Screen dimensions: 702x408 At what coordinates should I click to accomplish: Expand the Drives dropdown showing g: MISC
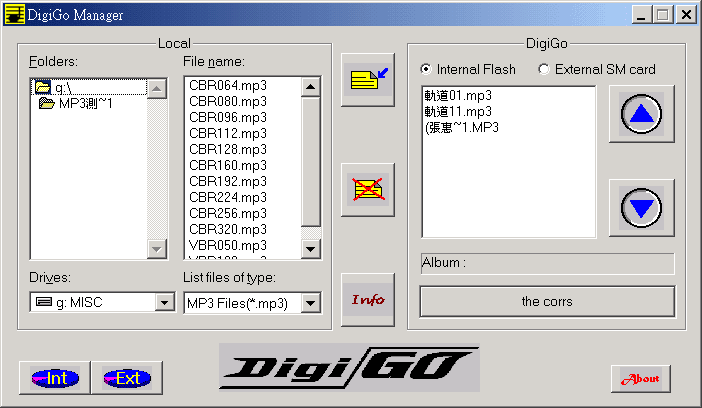point(164,302)
